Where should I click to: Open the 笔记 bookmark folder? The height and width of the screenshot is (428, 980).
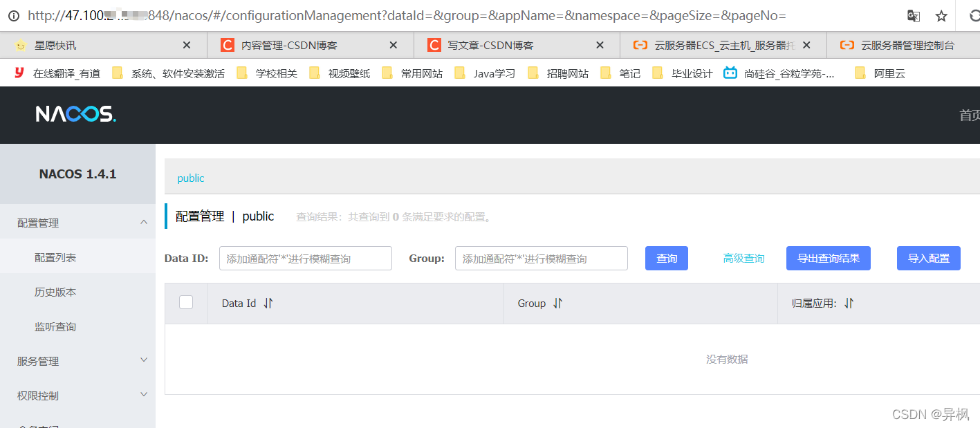click(620, 73)
